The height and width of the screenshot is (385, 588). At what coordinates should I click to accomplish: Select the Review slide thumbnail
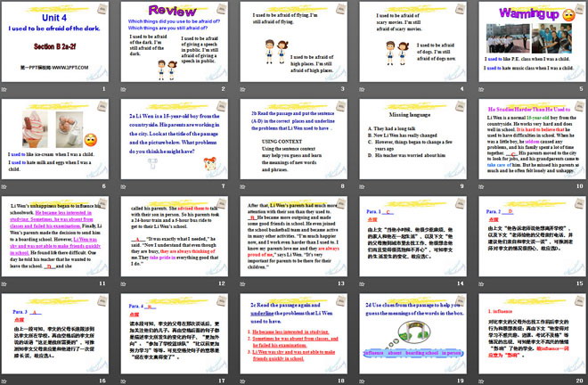[175, 42]
